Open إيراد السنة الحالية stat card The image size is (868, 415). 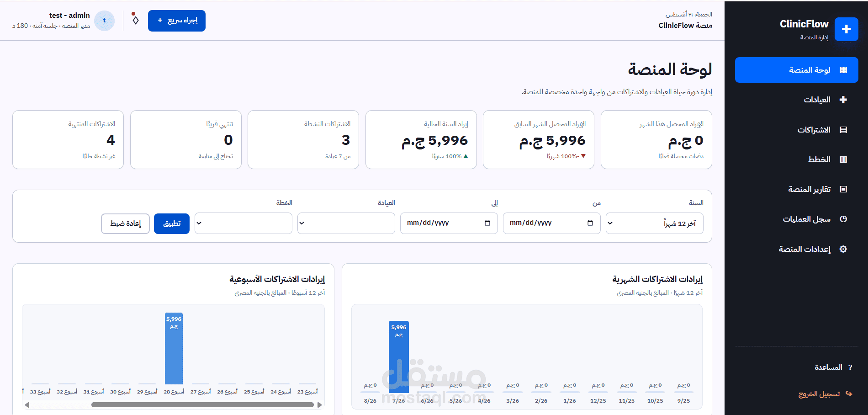(421, 140)
